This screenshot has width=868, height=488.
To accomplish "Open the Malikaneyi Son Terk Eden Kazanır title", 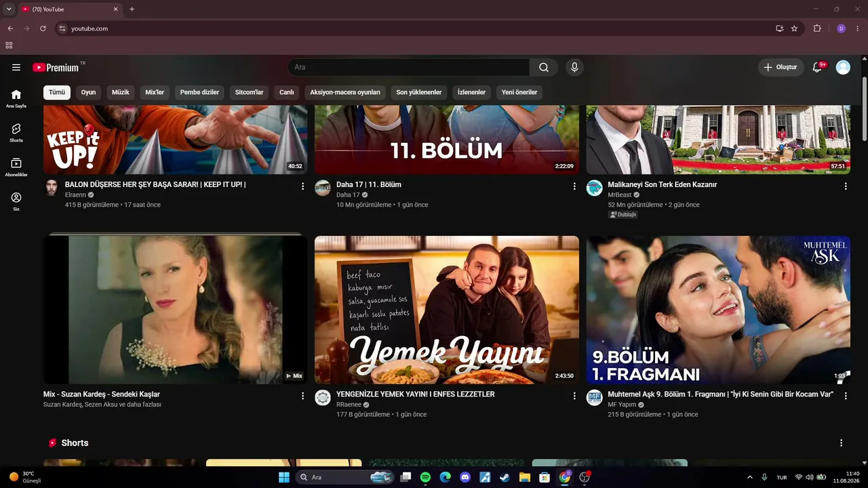I will coord(663,184).
